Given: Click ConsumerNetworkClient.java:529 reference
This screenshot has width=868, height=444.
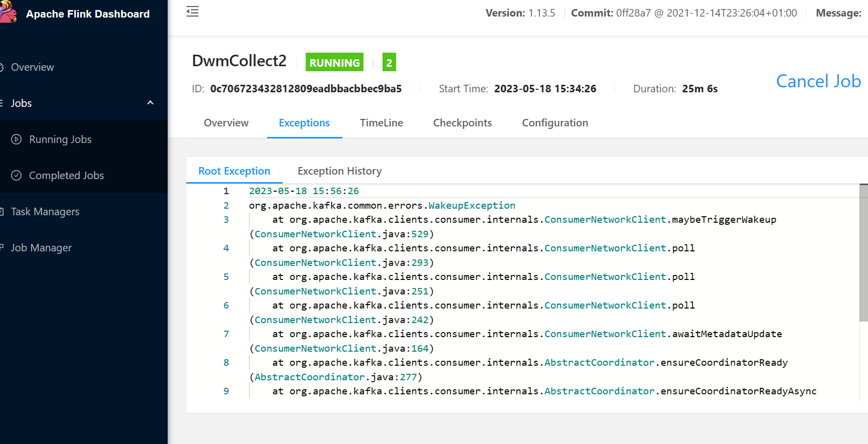Looking at the screenshot, I should click(341, 234).
